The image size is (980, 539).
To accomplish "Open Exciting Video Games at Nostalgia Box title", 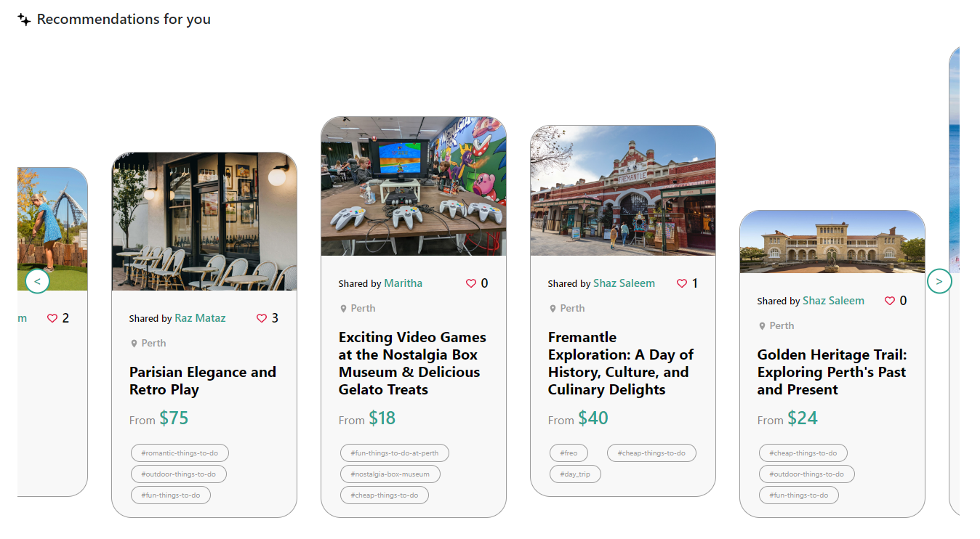I will coord(412,363).
